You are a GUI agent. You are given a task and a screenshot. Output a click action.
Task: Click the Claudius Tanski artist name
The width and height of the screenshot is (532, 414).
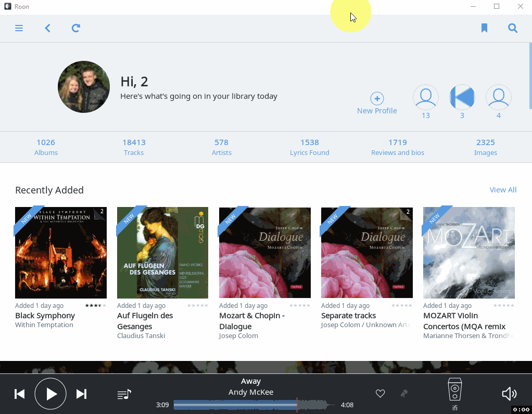(x=141, y=335)
